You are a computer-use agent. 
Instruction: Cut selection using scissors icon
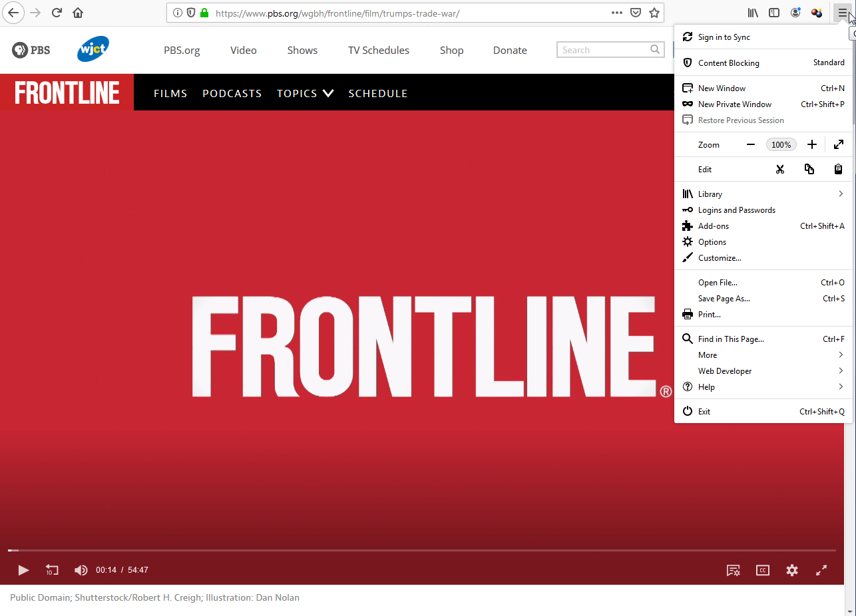(x=780, y=169)
